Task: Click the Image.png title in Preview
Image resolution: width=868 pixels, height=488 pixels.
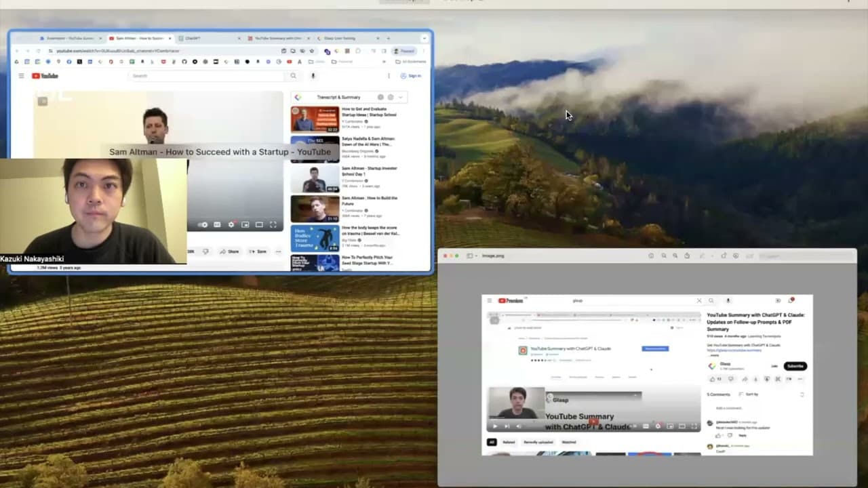Action: pos(493,256)
